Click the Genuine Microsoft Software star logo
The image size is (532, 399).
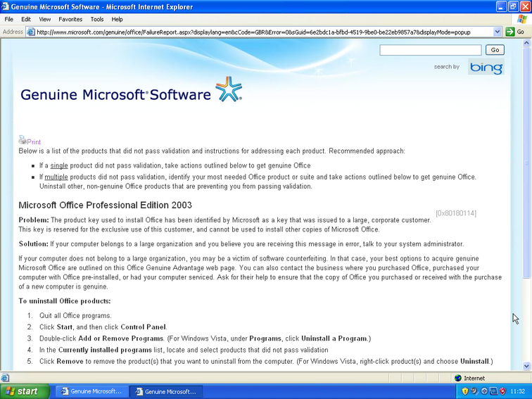pos(229,89)
